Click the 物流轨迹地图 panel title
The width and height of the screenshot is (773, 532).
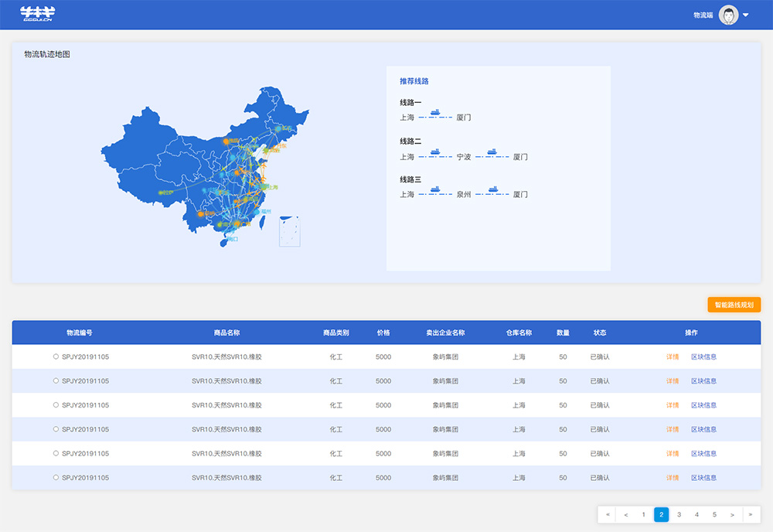pyautogui.click(x=47, y=54)
